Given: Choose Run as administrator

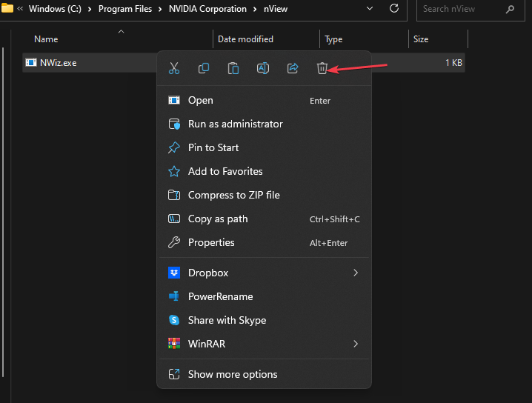Looking at the screenshot, I should pyautogui.click(x=264, y=124).
